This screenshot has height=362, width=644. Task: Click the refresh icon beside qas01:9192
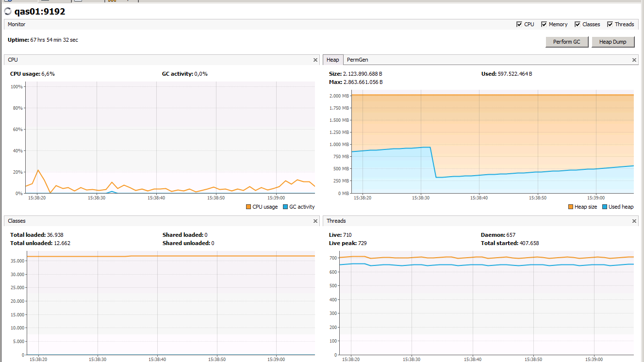(7, 11)
